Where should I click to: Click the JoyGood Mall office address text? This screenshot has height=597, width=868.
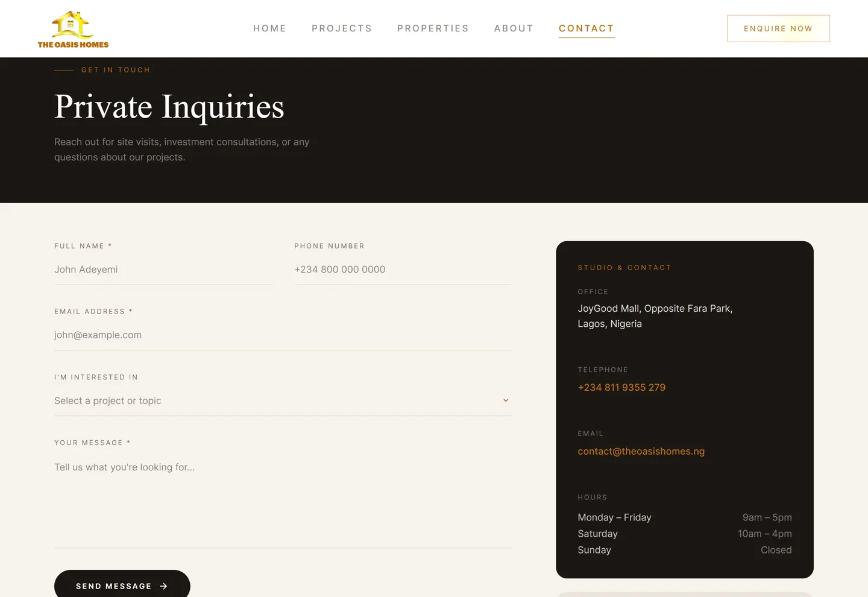(655, 316)
